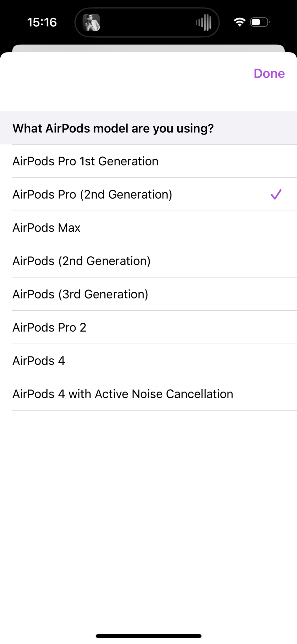Open the audio waveform indicator
The height and width of the screenshot is (644, 297).
tap(203, 23)
